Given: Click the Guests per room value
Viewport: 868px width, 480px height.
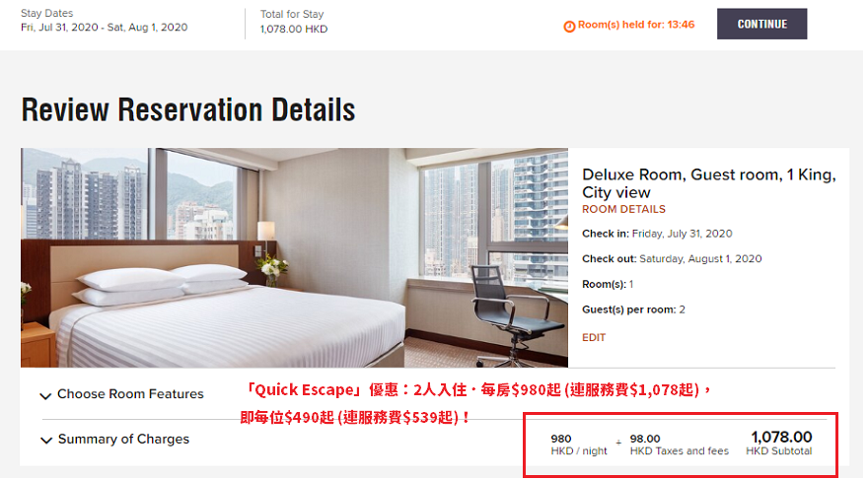Looking at the screenshot, I should (682, 309).
